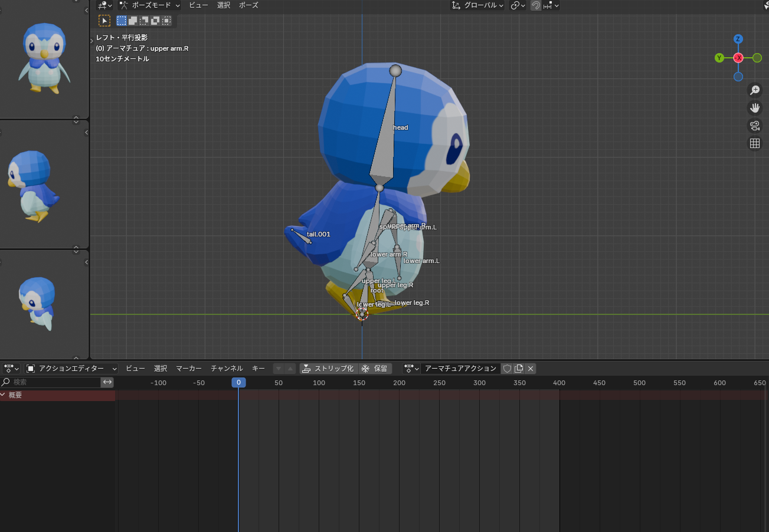Switch orthographic/perspective with the grid icon
The width and height of the screenshot is (769, 532).
coord(754,143)
